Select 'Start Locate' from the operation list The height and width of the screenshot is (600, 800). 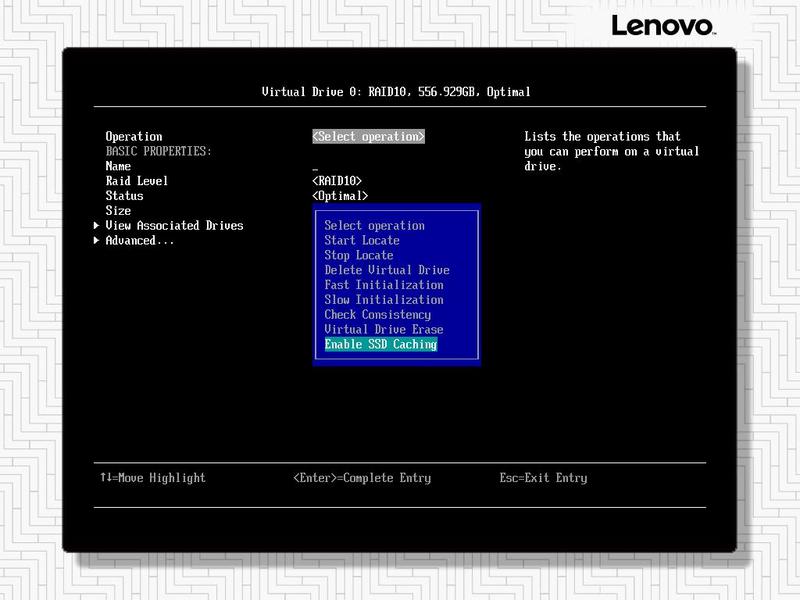pos(361,240)
